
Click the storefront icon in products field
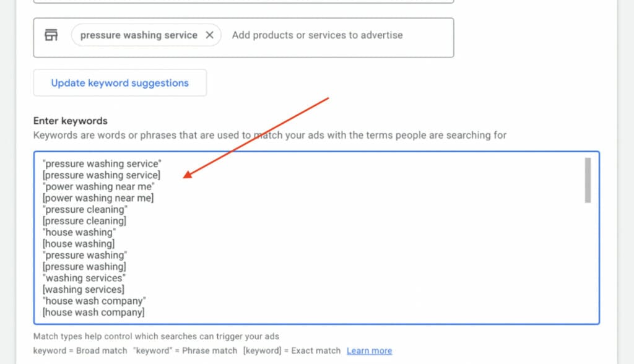51,35
